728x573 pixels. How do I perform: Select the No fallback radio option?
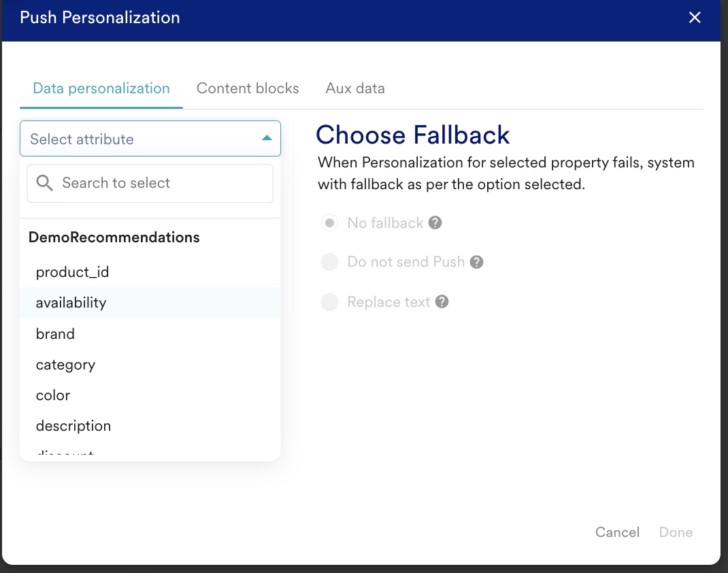[330, 223]
